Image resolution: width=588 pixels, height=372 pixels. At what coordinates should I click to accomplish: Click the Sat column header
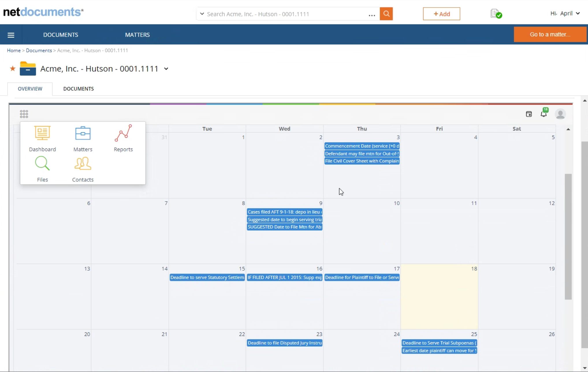click(517, 129)
